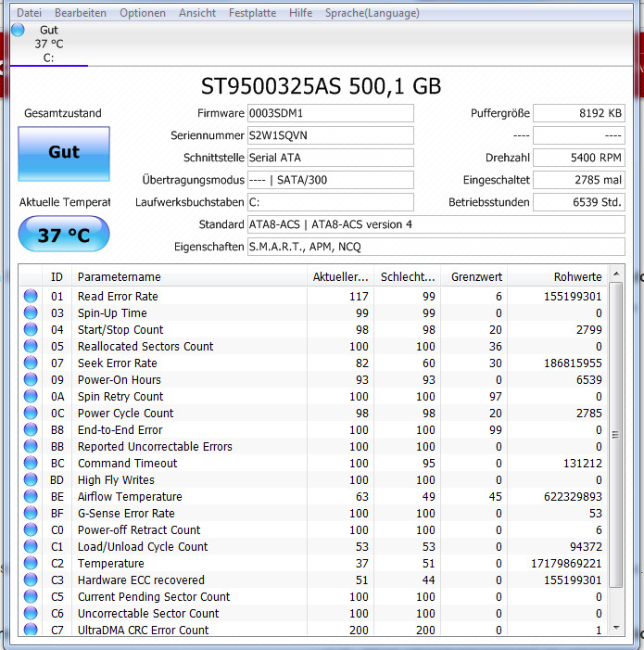Click status orb for High Fly Writes

31,479
